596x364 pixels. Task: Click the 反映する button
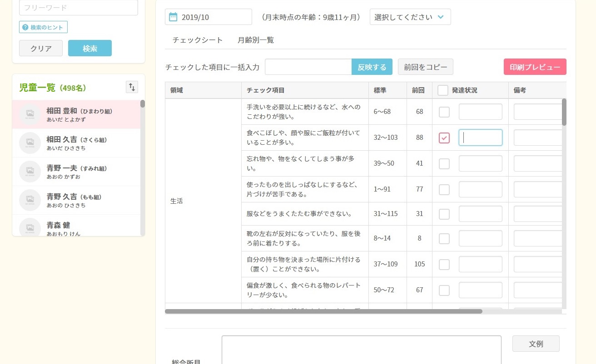pyautogui.click(x=372, y=67)
